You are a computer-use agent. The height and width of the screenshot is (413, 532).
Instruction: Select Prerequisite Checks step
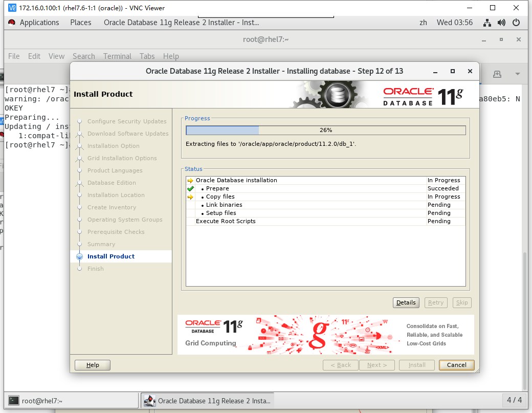tap(116, 232)
